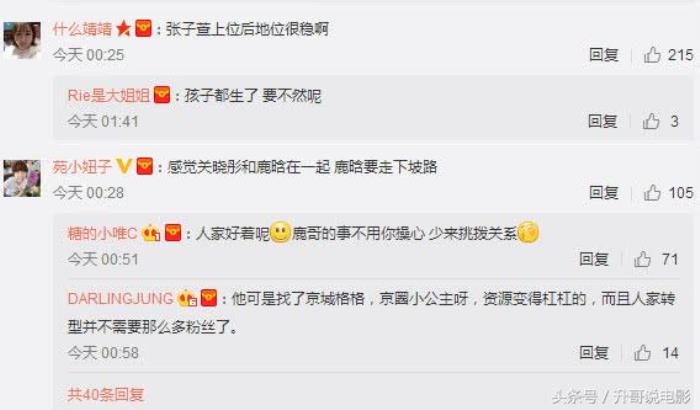Reply to 什么靖靖's comment at 00:25
Viewport: 700px width, 410px height.
tap(604, 55)
